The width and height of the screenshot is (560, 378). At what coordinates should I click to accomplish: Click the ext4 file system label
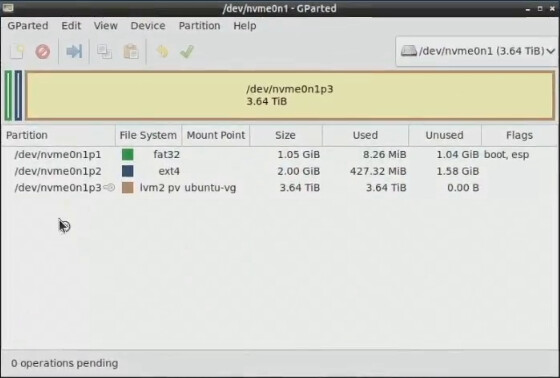tap(169, 171)
